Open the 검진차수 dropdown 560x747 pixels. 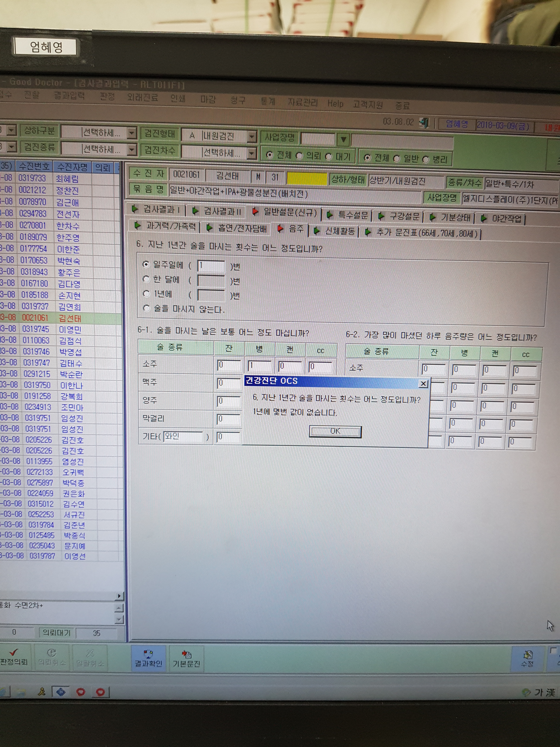[x=251, y=154]
